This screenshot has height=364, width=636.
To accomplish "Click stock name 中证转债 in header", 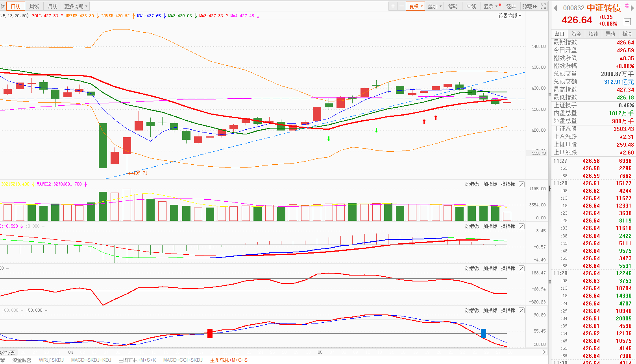I will click(x=604, y=8).
